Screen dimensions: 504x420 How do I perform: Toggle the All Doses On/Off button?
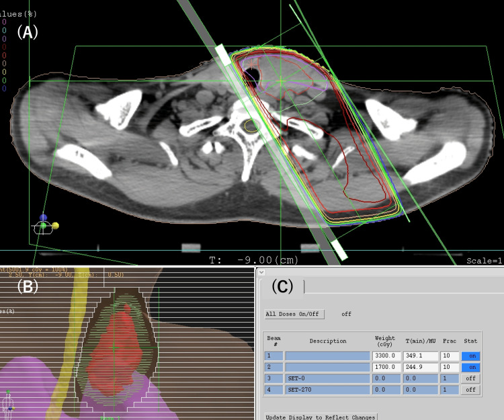click(294, 314)
